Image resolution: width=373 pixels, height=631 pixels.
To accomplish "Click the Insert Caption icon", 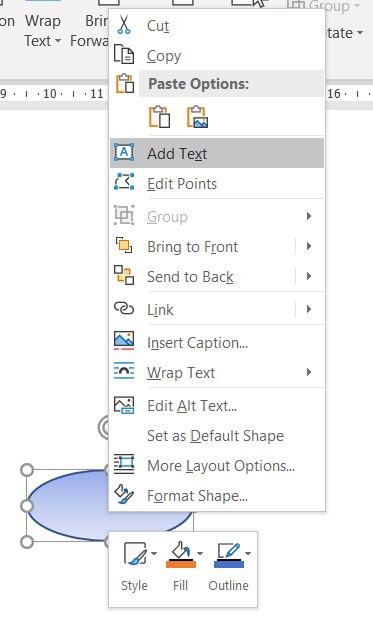I will (124, 341).
